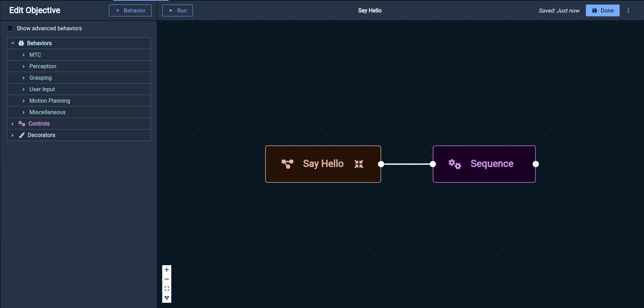Select the Grasping label
644x308 pixels.
[x=40, y=78]
